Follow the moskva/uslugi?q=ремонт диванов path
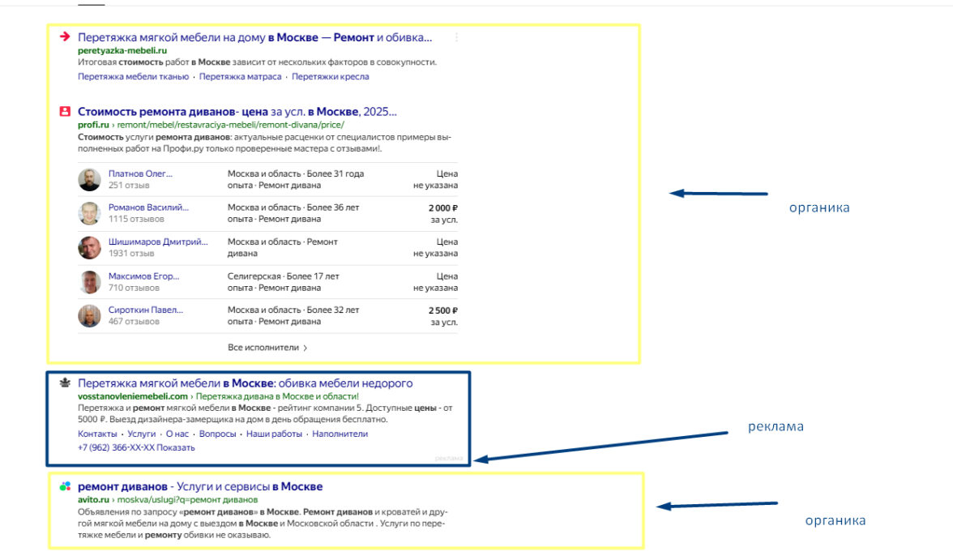 pyautogui.click(x=187, y=500)
